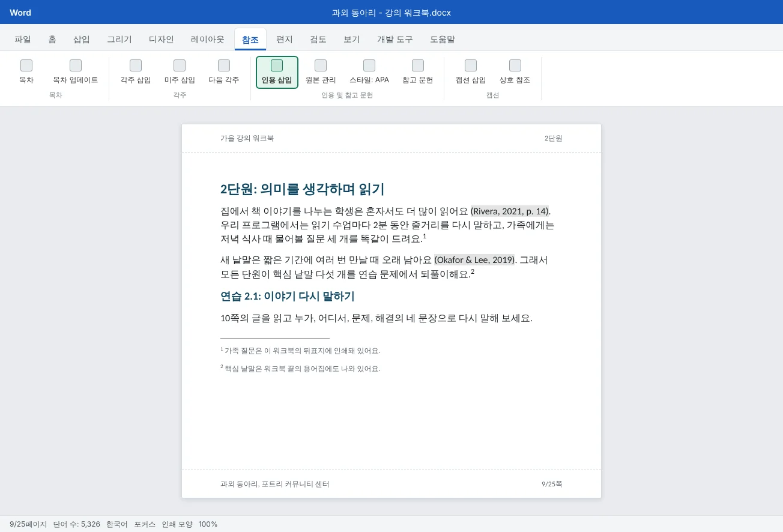Insert bibliography via 참고 문헌

click(x=418, y=72)
